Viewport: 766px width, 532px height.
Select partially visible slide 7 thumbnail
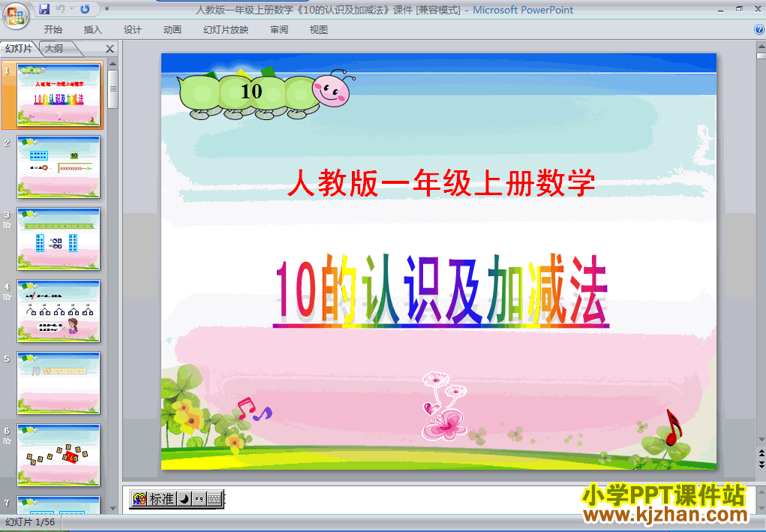coord(58,505)
